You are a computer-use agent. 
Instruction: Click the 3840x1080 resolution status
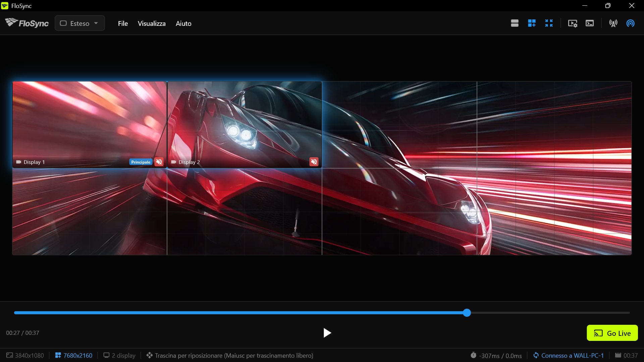point(25,355)
